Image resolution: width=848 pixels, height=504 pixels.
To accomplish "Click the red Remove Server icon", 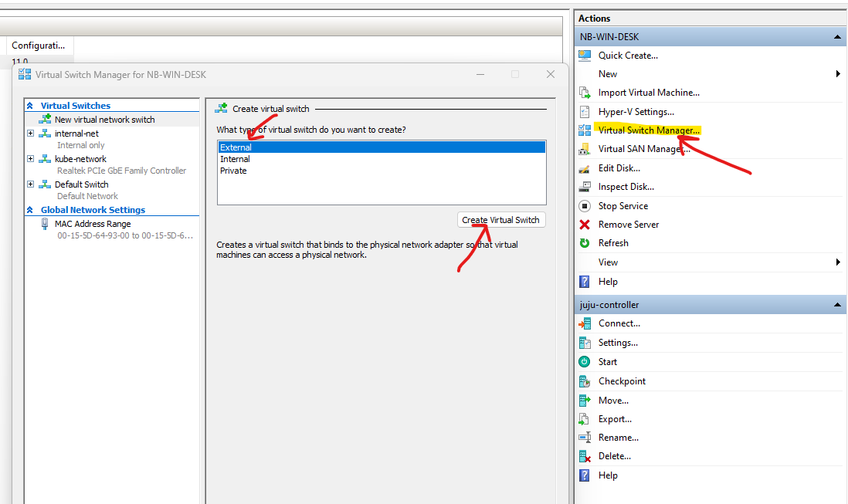I will pos(585,225).
